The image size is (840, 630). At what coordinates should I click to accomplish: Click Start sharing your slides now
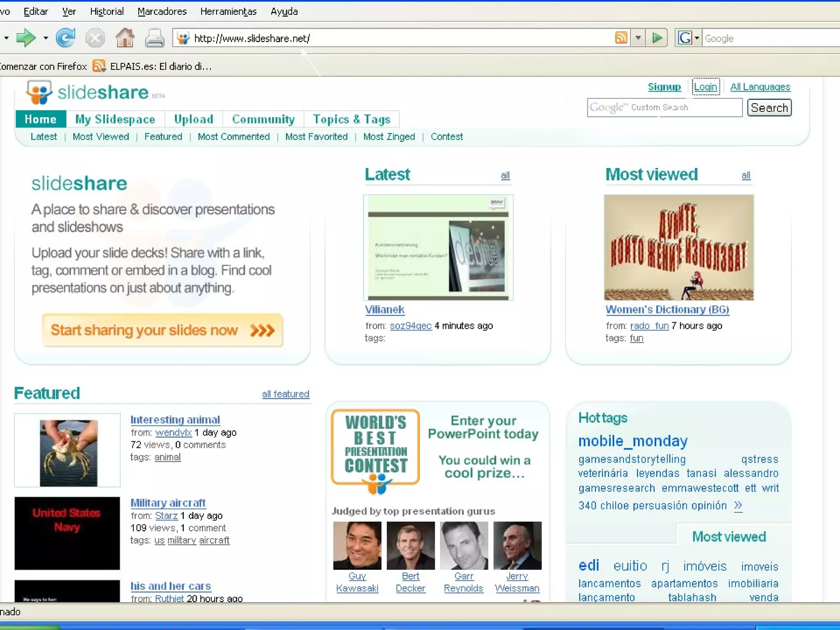[162, 330]
